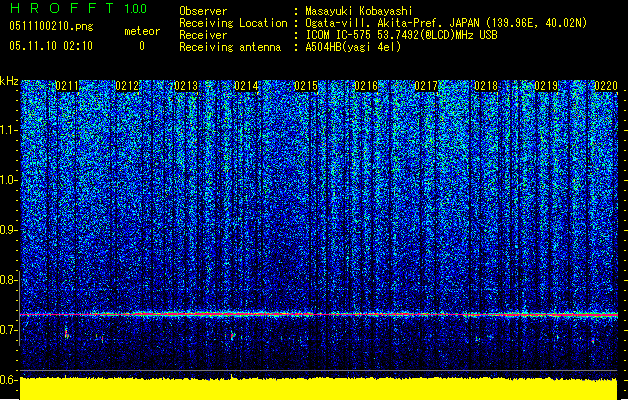Click the yellow signal level graph at the bottom
The height and width of the screenshot is (400, 629).
point(319,388)
